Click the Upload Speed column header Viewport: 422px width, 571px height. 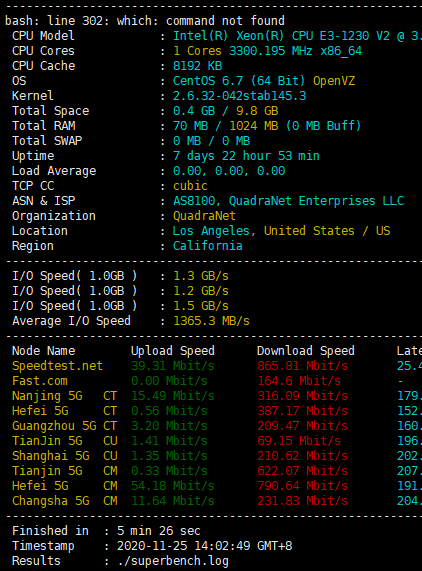click(x=173, y=350)
